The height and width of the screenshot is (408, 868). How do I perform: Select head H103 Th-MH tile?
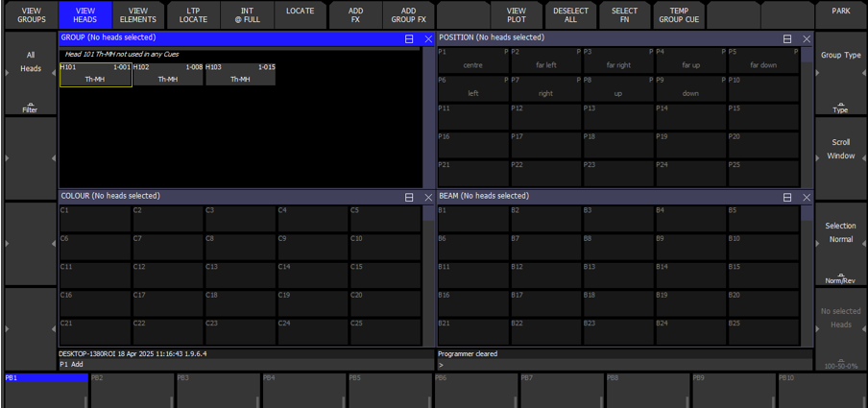(x=240, y=75)
